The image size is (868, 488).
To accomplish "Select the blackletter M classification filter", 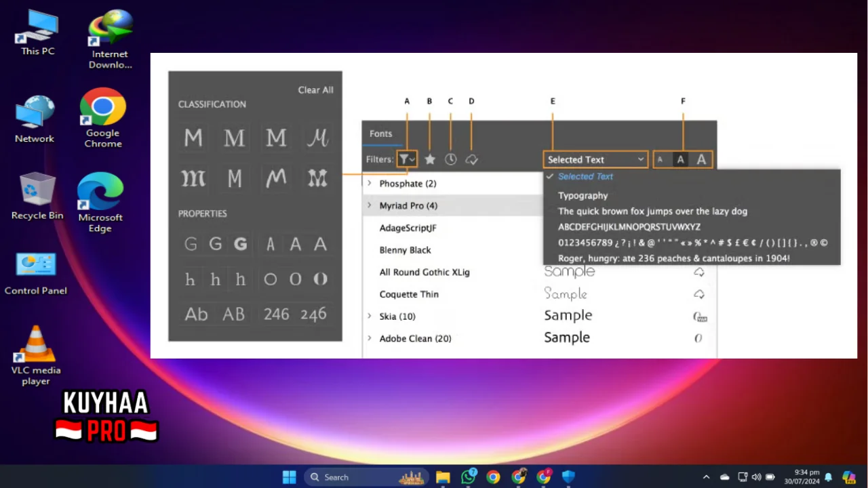I will (193, 178).
